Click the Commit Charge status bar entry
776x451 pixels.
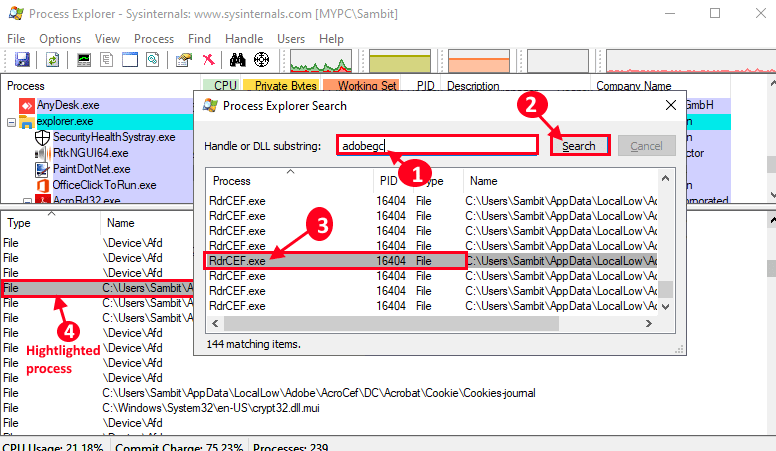(179, 446)
